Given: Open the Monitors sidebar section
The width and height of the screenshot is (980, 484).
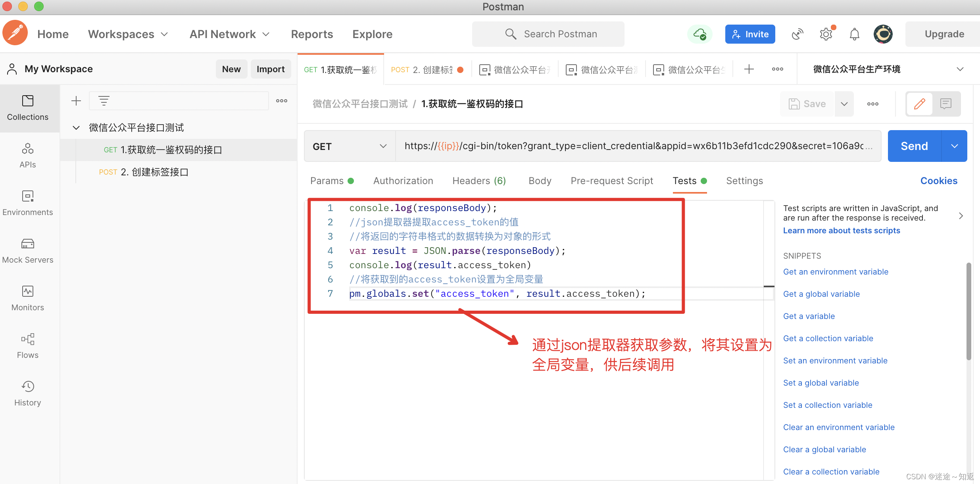Looking at the screenshot, I should point(27,298).
